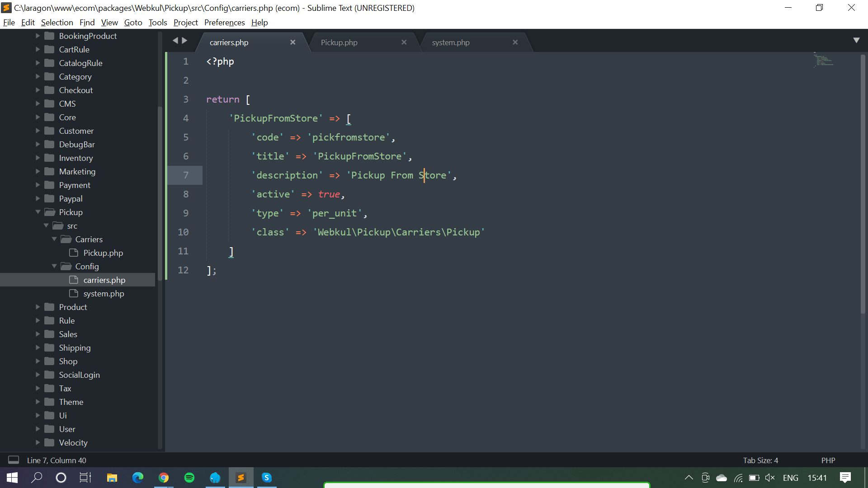
Task: Open the tab list dropdown arrow
Action: pyautogui.click(x=856, y=40)
